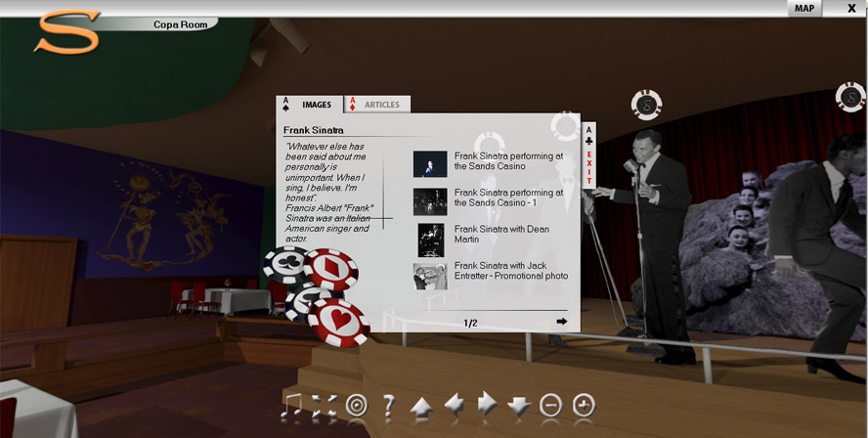
Task: Click the black spade poker chip
Action: click(302, 302)
